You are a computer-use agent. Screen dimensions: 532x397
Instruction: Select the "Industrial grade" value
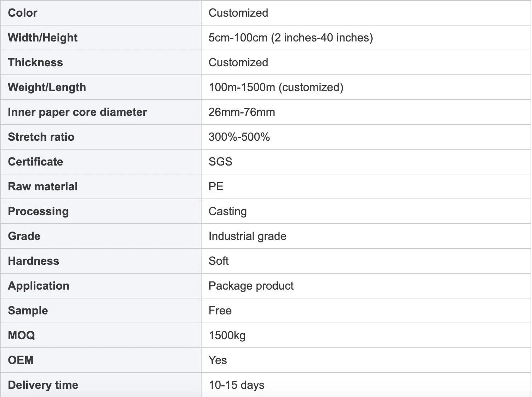247,236
